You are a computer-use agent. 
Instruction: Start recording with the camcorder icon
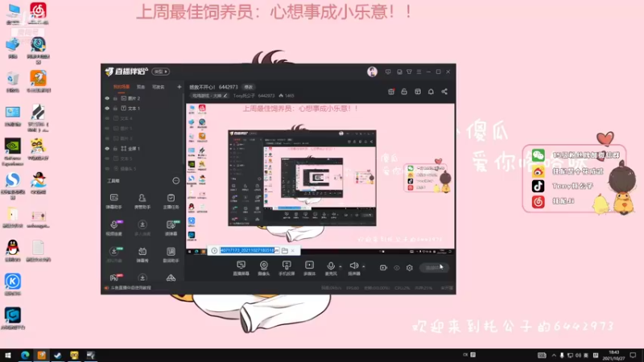[x=383, y=268]
